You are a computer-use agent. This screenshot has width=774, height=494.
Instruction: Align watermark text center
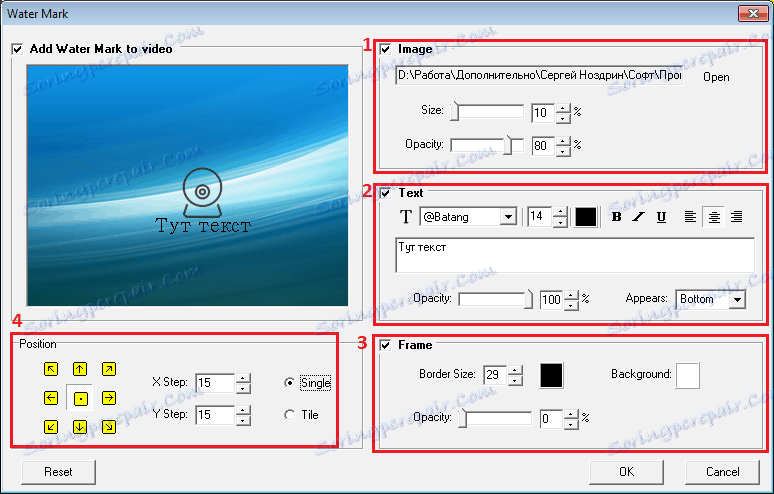(714, 217)
